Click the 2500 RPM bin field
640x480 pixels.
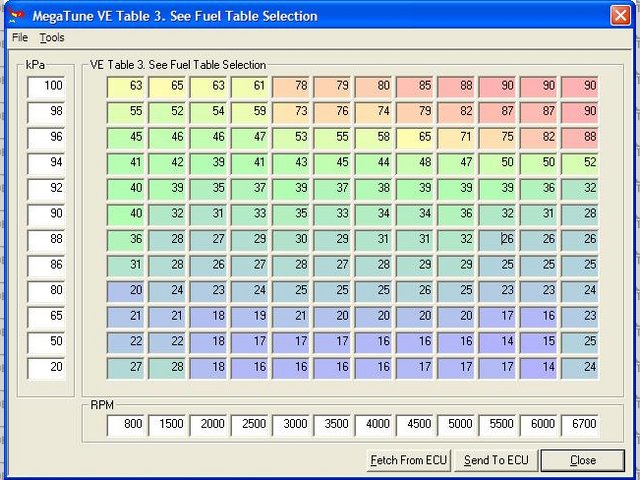click(x=249, y=425)
